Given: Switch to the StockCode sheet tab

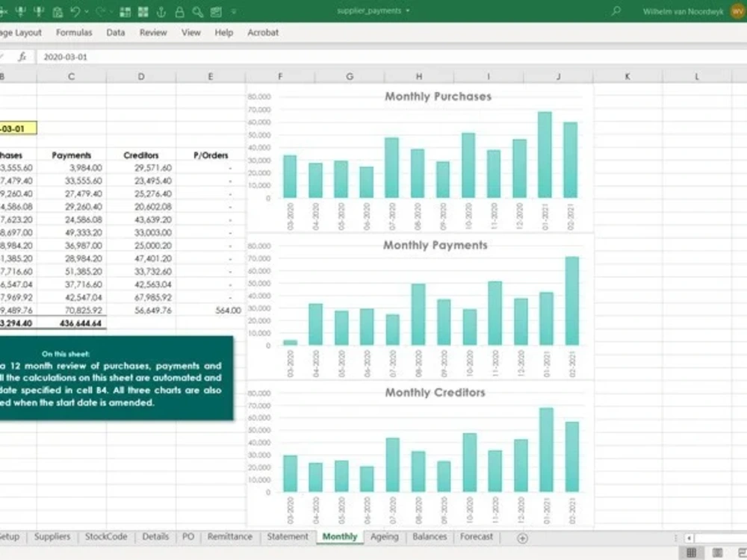Looking at the screenshot, I should pos(106,537).
